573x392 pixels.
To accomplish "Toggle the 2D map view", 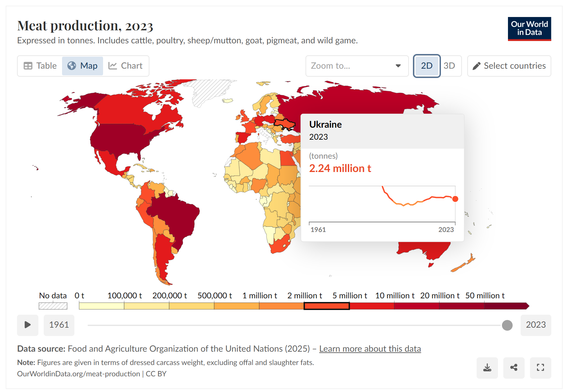I will coord(427,66).
